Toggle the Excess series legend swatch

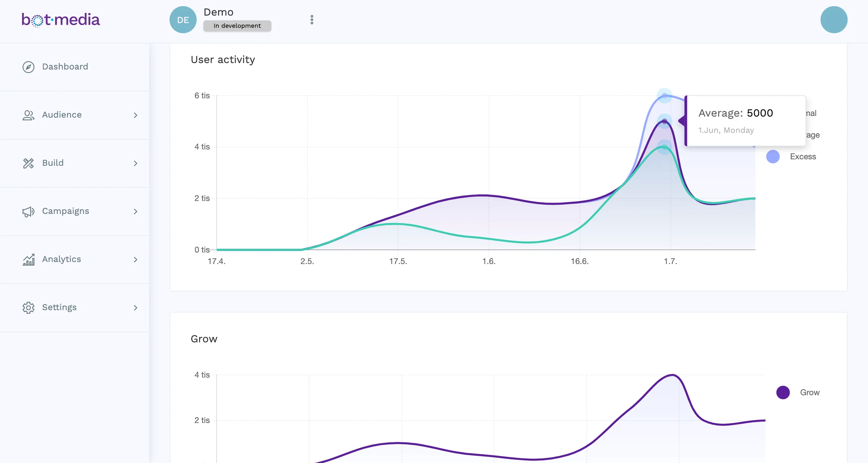pos(773,157)
